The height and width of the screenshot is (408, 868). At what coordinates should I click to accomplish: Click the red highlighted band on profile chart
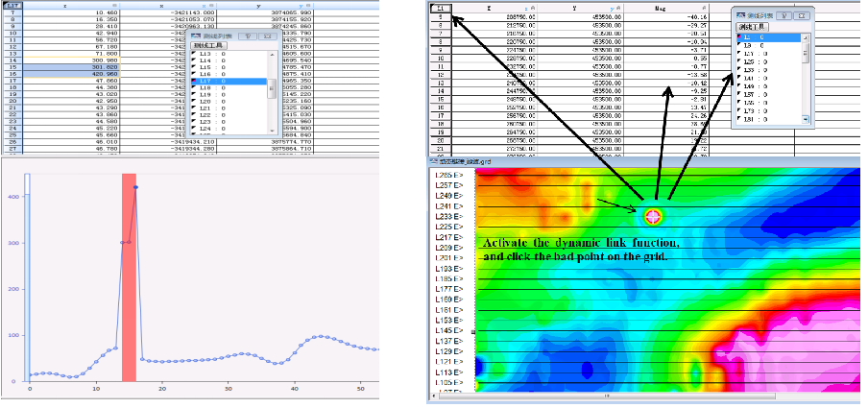tap(129, 276)
